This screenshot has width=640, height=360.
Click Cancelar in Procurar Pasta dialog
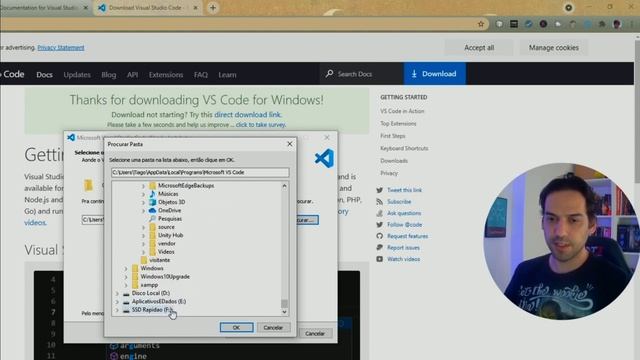[273, 327]
